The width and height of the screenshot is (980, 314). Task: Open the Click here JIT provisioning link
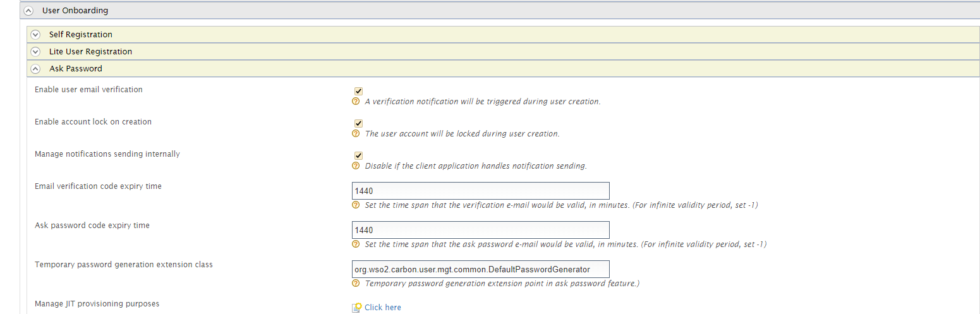coord(383,308)
